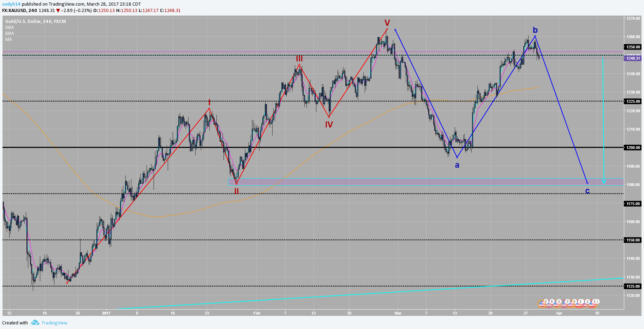The width and height of the screenshot is (644, 329).
Task: Click the low value L:1247.17
Action: click(x=148, y=11)
